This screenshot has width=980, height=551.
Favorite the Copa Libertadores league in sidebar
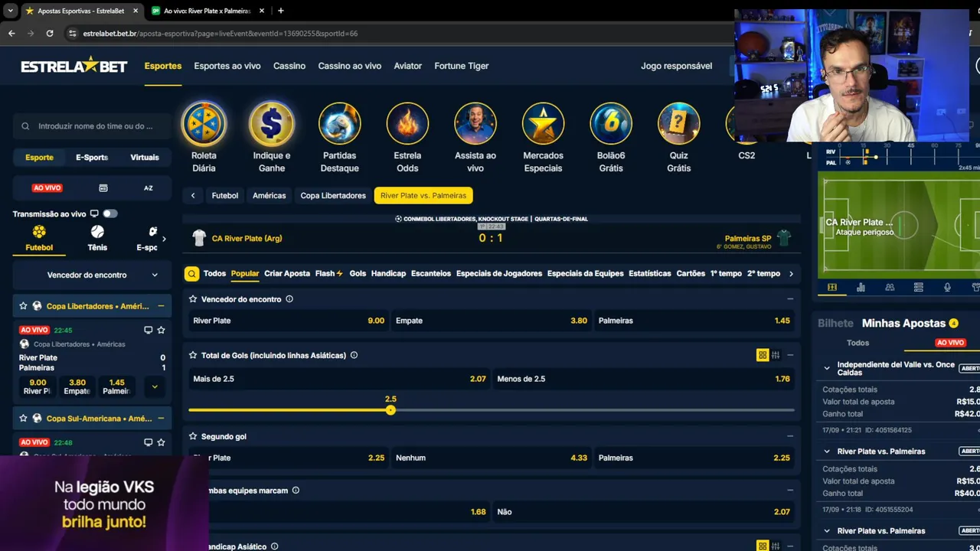click(23, 306)
